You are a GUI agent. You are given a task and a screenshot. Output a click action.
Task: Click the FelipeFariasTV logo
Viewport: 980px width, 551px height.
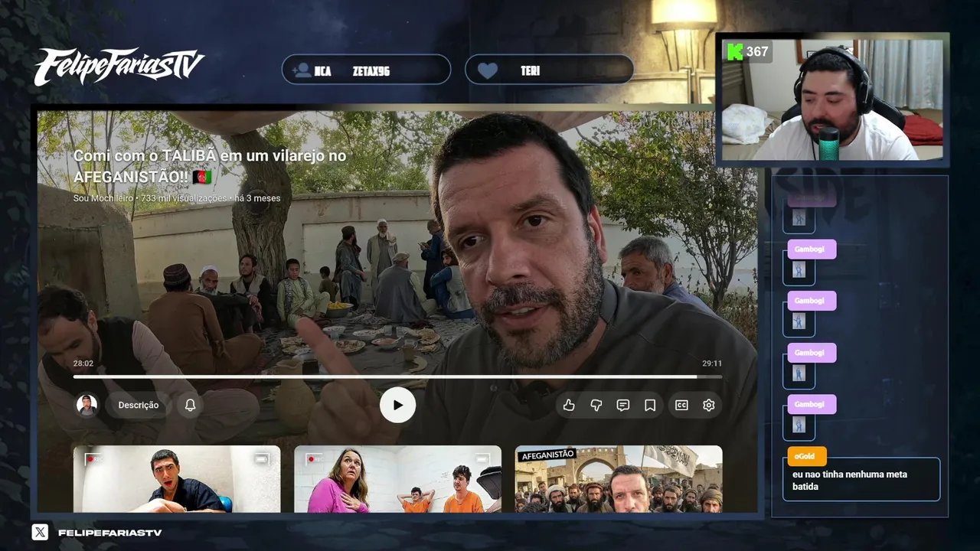coord(119,67)
